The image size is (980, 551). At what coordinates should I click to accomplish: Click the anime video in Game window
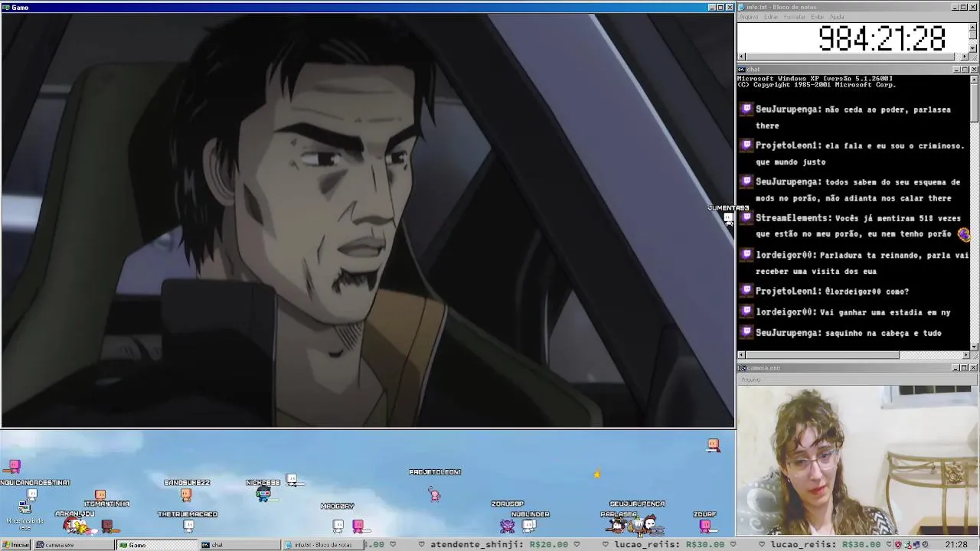click(x=367, y=220)
